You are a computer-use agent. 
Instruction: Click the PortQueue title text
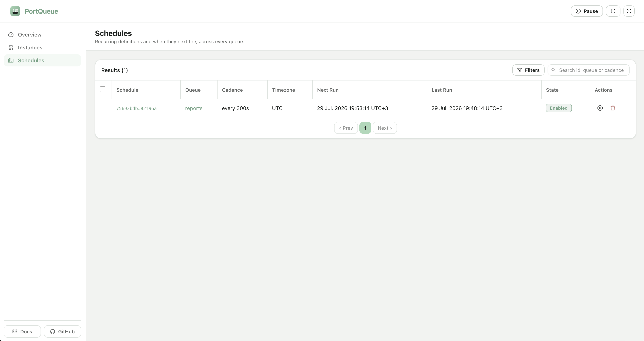click(41, 11)
